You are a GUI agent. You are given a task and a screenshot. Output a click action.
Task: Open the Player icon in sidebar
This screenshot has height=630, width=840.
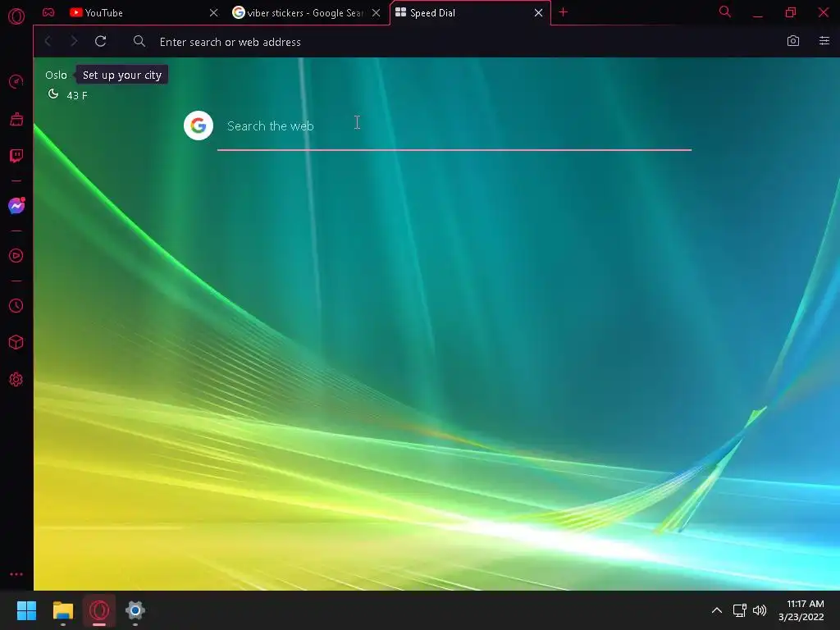coord(16,256)
